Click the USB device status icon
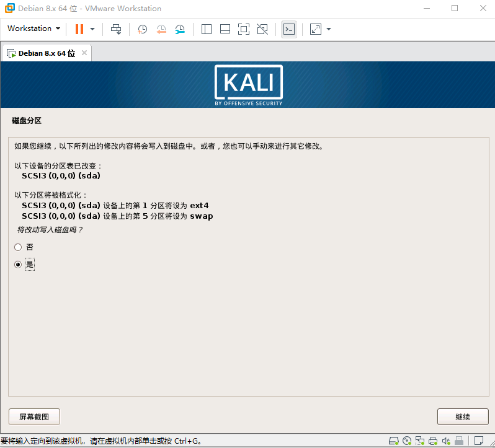495x448 pixels. 459,441
